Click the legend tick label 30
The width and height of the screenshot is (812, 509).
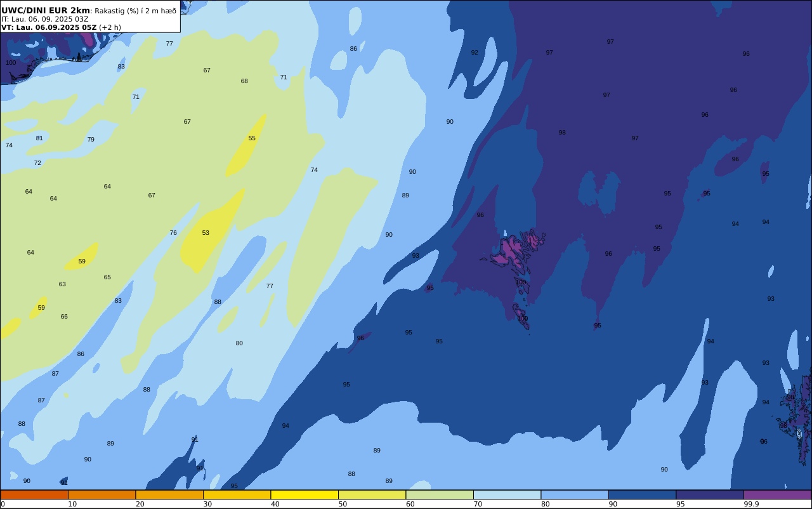(207, 504)
